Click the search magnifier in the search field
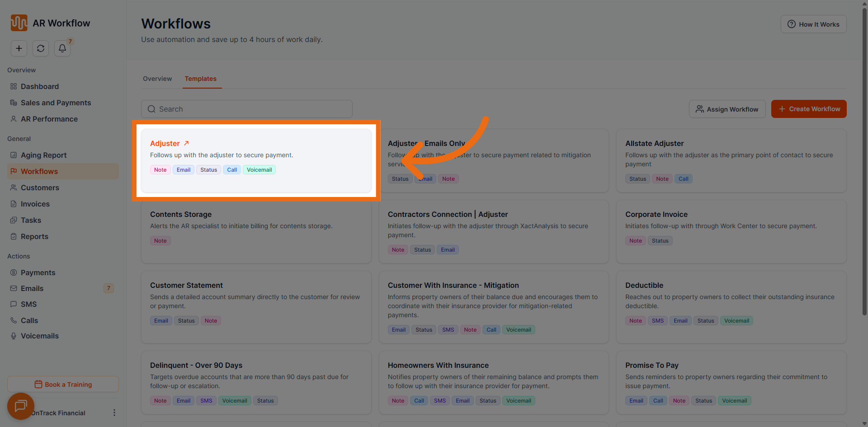This screenshot has width=868, height=427. point(152,109)
